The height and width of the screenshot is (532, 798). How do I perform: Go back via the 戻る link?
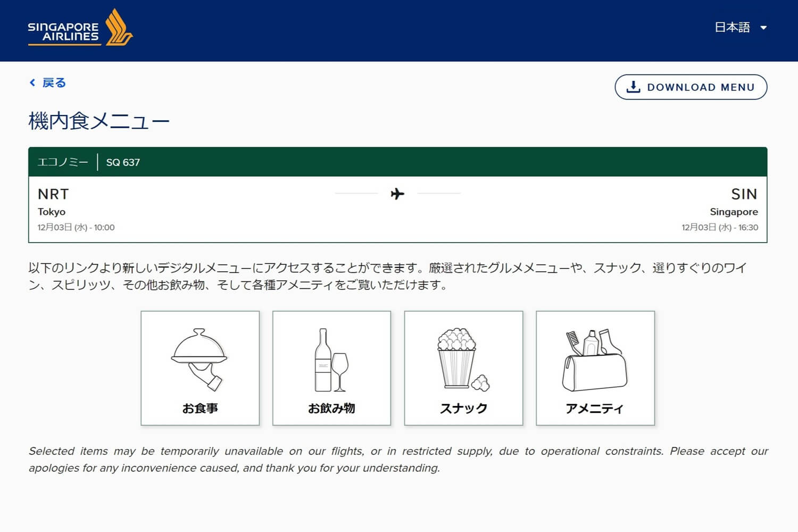pyautogui.click(x=54, y=82)
